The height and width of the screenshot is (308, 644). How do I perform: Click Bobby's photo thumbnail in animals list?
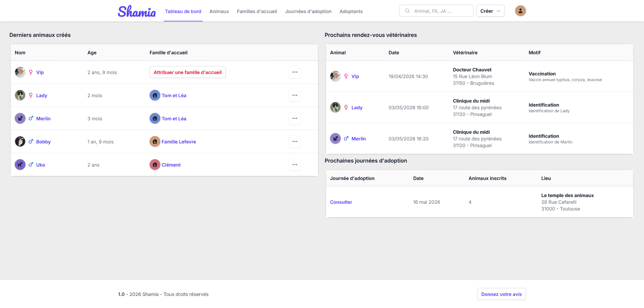20,142
